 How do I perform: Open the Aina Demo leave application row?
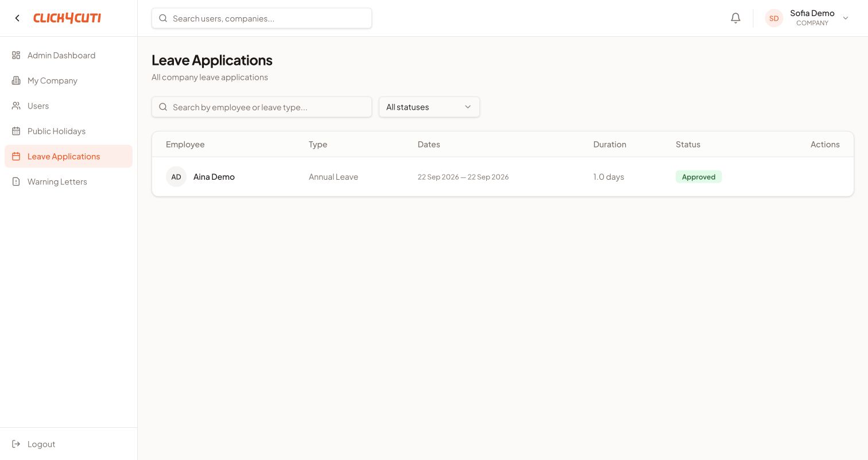(x=503, y=177)
